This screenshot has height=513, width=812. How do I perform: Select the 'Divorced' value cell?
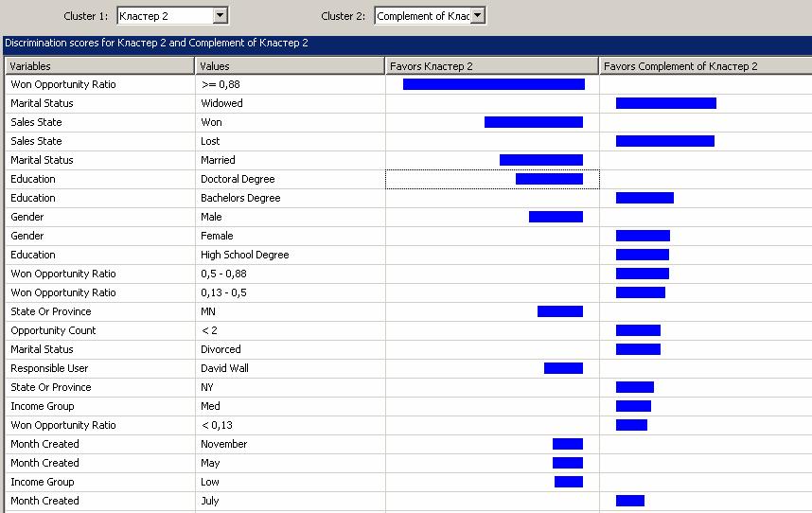point(291,349)
